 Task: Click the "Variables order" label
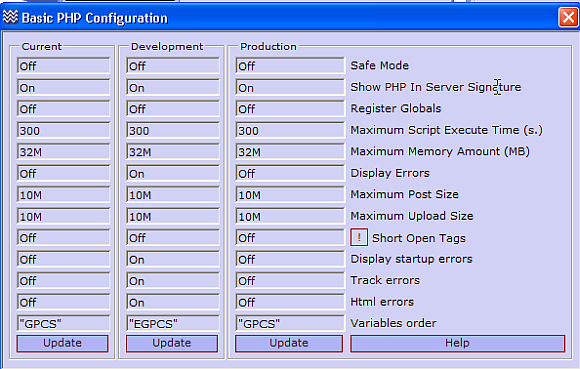(x=393, y=323)
